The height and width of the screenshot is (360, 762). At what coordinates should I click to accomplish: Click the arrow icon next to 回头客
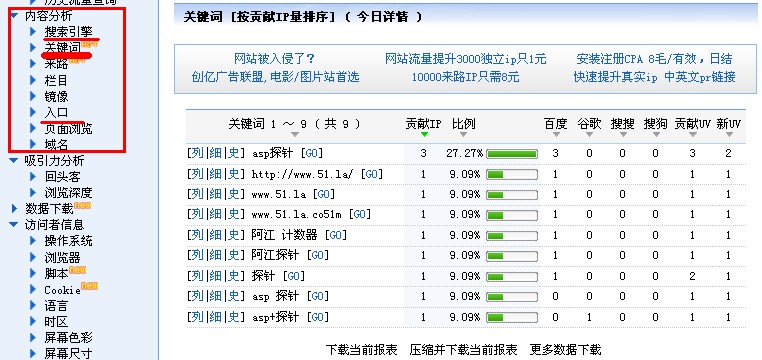33,176
